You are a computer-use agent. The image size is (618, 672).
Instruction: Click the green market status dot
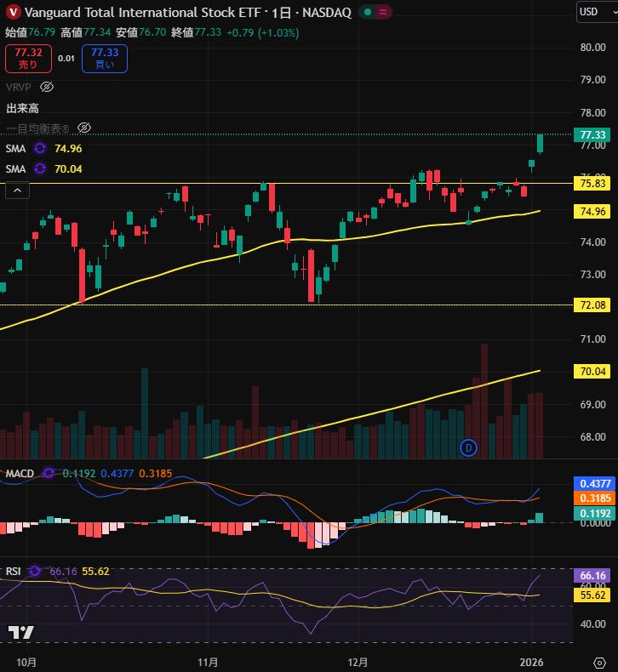pyautogui.click(x=365, y=12)
